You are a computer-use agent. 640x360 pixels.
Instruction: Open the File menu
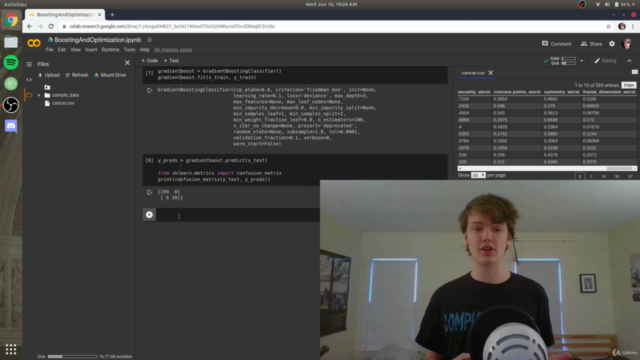pyautogui.click(x=49, y=50)
